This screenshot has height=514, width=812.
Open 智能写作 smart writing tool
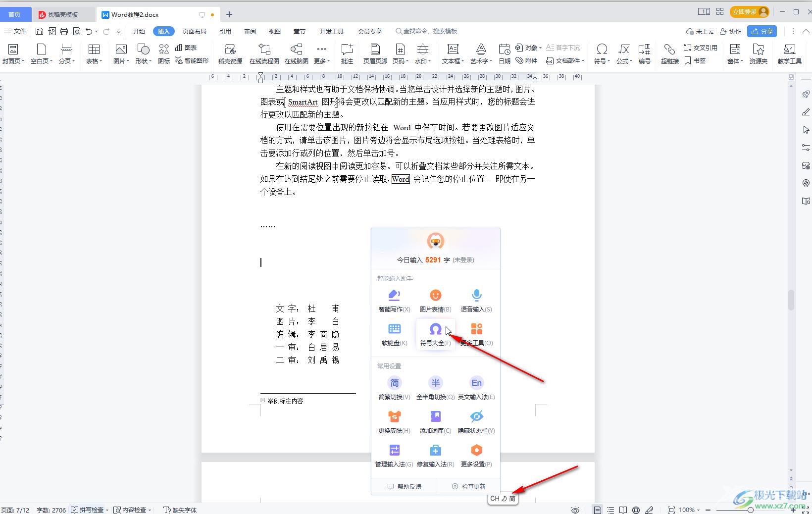pyautogui.click(x=394, y=301)
